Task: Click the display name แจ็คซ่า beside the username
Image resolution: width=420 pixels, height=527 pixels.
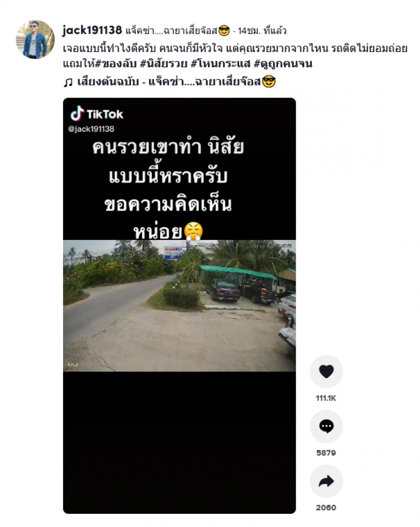Action: click(x=177, y=31)
